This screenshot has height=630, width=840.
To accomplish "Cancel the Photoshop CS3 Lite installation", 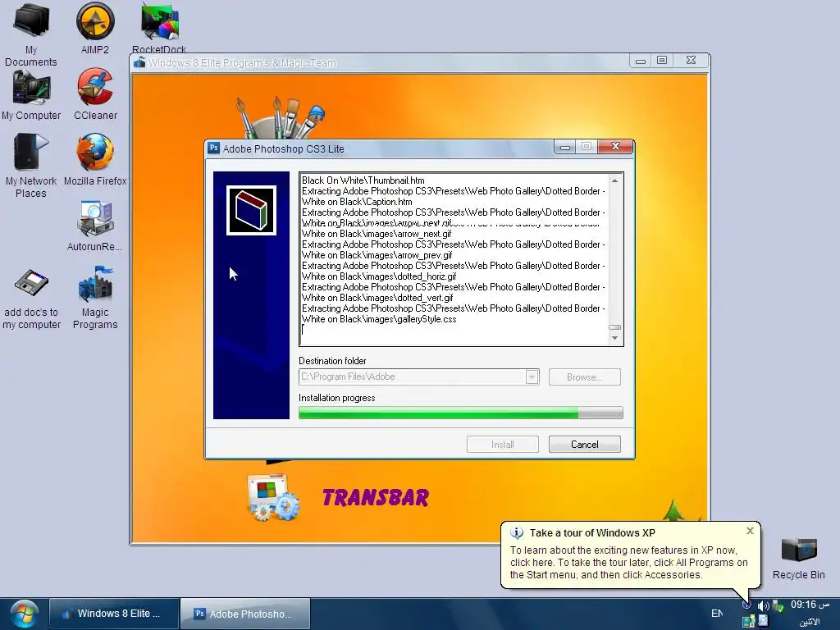I will pos(584,444).
